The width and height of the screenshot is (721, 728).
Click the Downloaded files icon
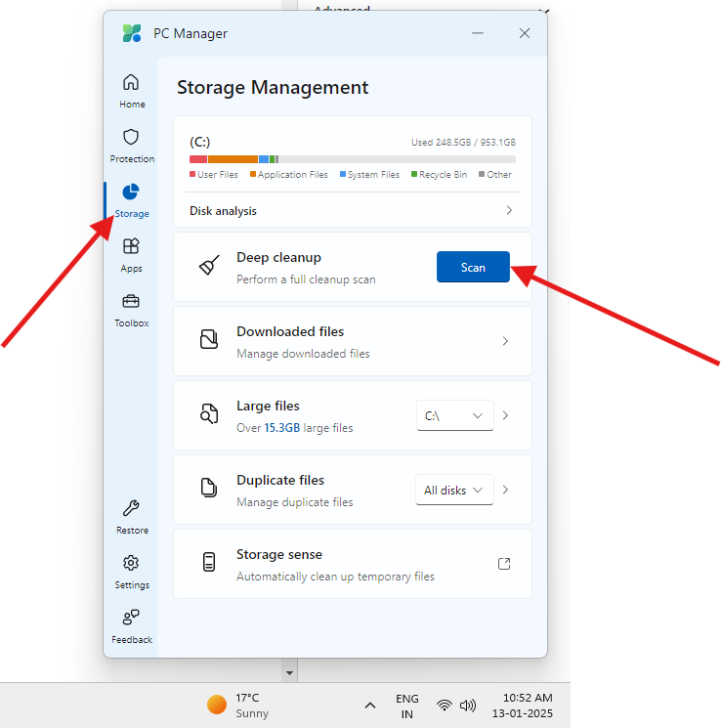point(209,339)
